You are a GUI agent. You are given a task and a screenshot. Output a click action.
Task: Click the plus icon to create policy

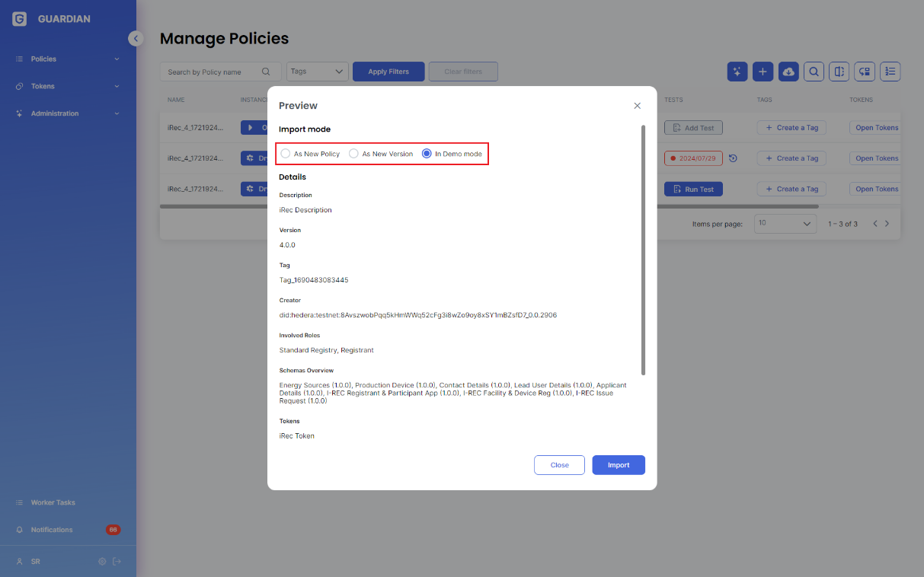pyautogui.click(x=763, y=72)
